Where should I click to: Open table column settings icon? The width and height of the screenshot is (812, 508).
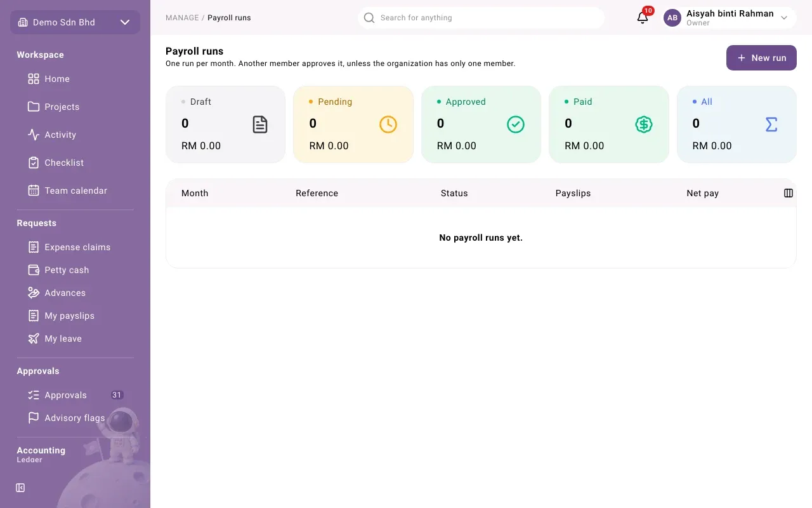tap(789, 193)
